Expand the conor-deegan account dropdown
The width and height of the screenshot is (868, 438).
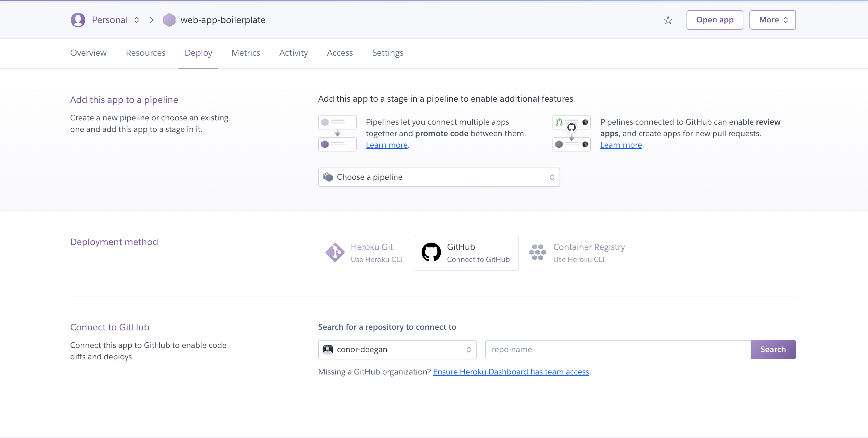click(x=397, y=349)
